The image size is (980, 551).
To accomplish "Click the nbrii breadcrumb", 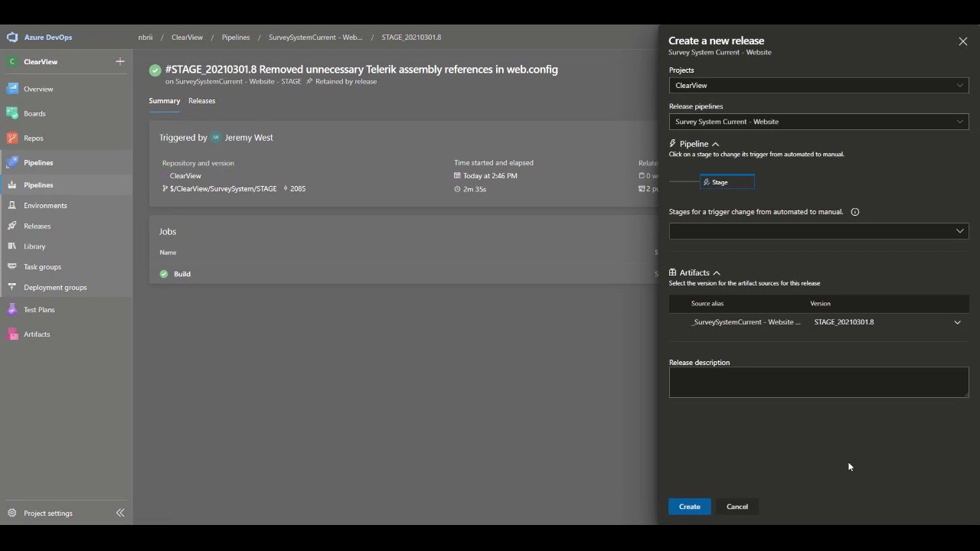I will [145, 37].
